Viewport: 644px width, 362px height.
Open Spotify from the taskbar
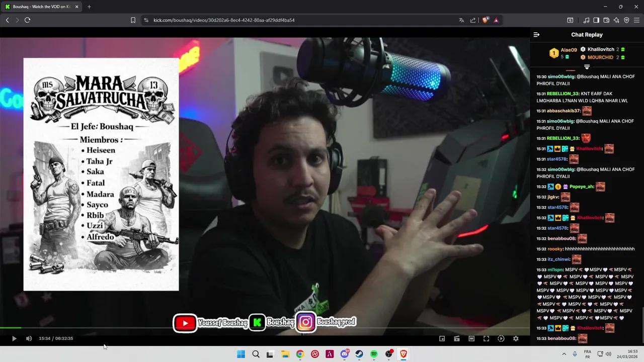(374, 354)
